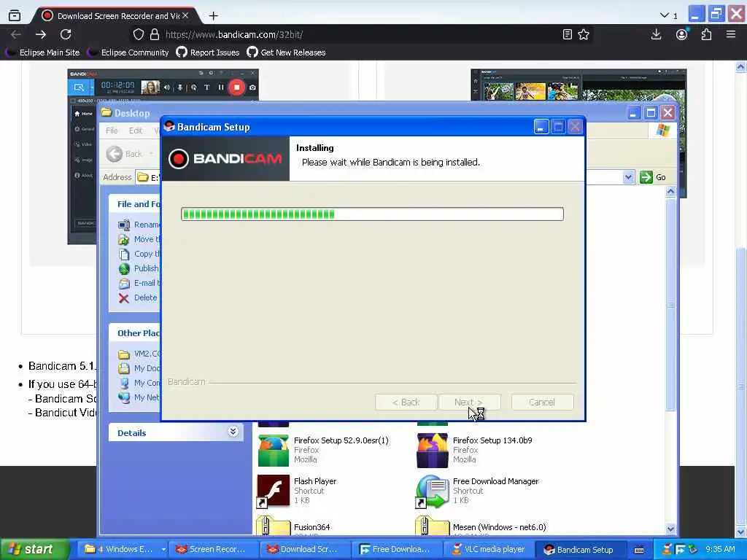Select the Mesen (Windows - net6.0) zip

[481, 526]
